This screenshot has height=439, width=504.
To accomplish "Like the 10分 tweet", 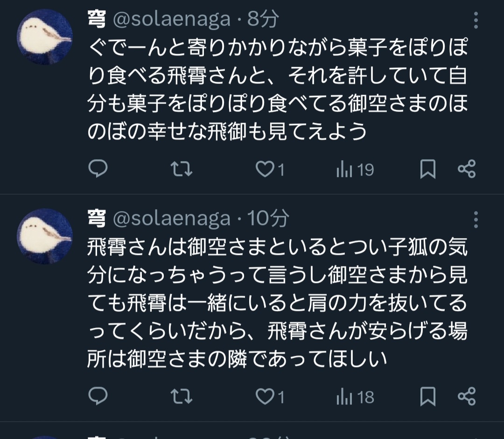I will (266, 397).
